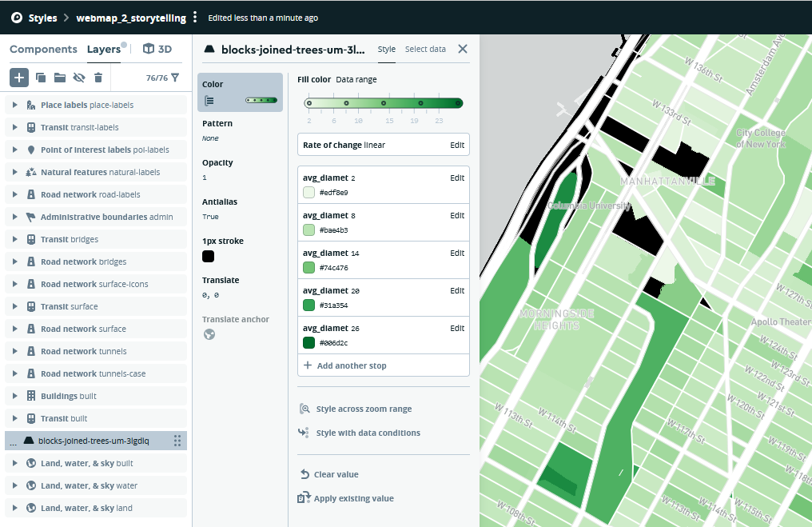Screen dimensions: 812x527
Task: Click the Mapbox logo in header
Action: [x=16, y=18]
